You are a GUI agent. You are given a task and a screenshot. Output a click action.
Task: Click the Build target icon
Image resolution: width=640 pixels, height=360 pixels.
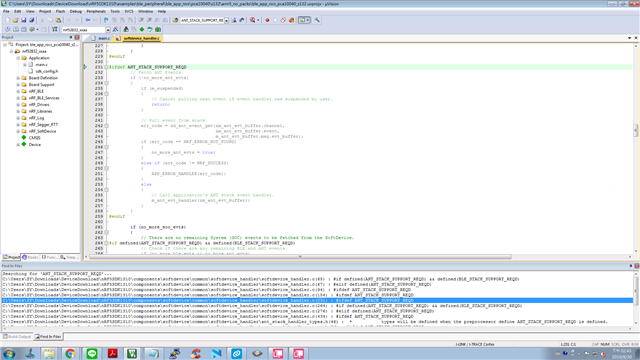[x=16, y=29]
